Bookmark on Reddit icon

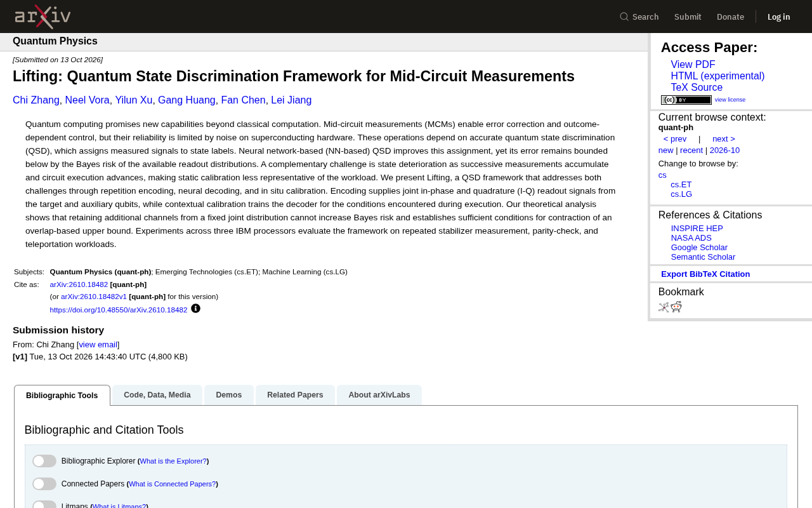676,307
